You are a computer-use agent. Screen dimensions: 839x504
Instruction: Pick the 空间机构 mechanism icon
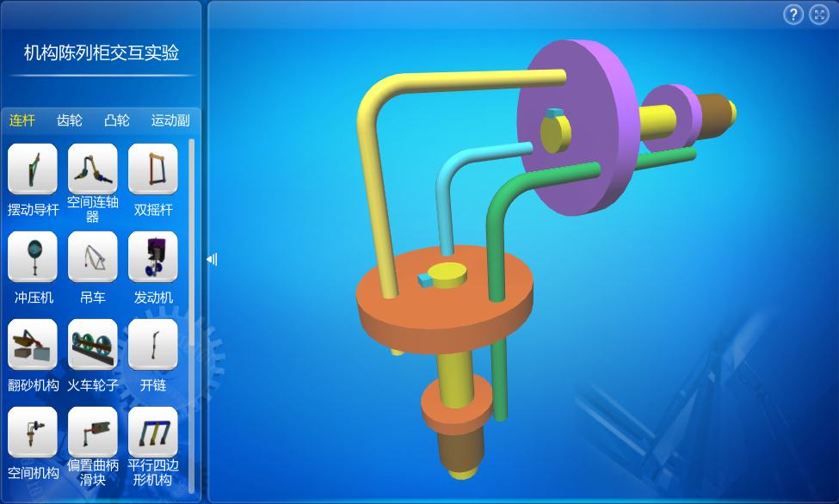(33, 432)
